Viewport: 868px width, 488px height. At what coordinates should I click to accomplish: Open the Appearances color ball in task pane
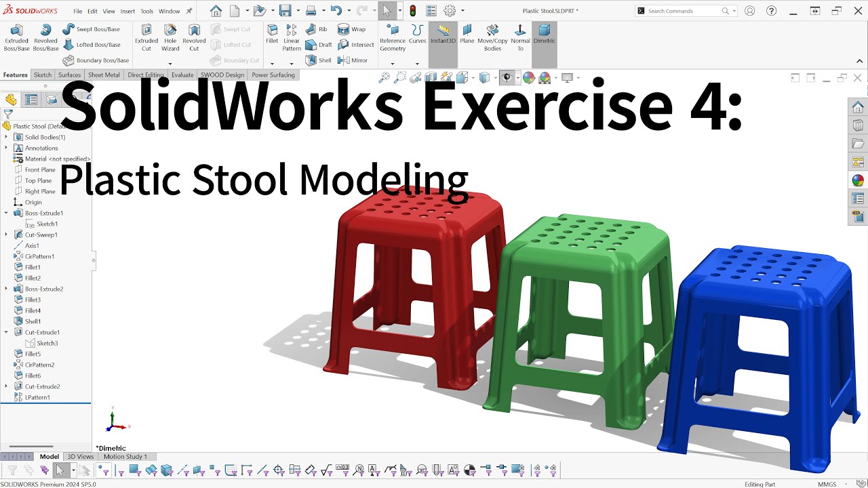pyautogui.click(x=858, y=180)
